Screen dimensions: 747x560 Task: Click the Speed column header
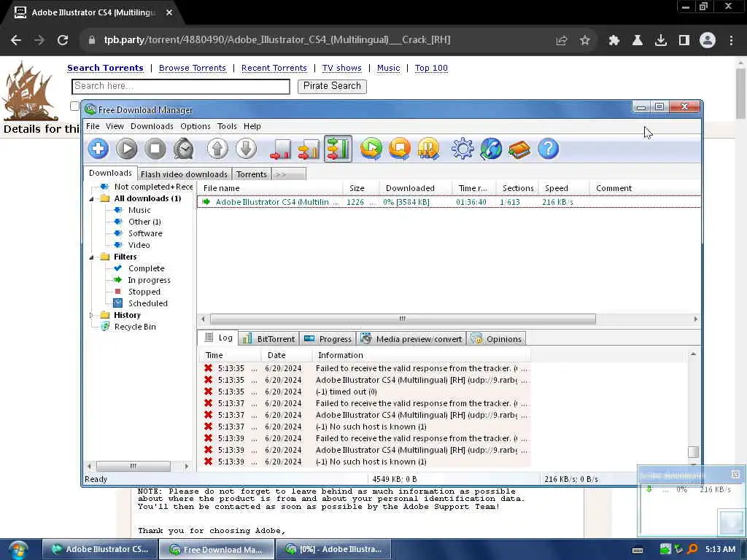(x=565, y=188)
